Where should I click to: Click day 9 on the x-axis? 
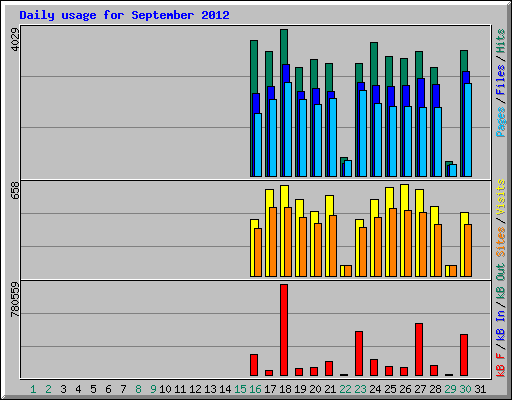click(153, 389)
